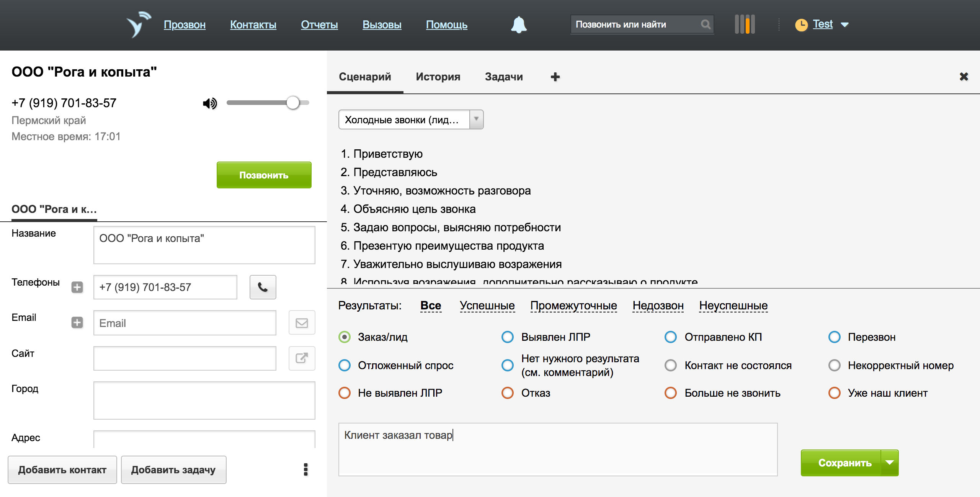The image size is (980, 497).
Task: Click the volume slider handle
Action: 293,103
